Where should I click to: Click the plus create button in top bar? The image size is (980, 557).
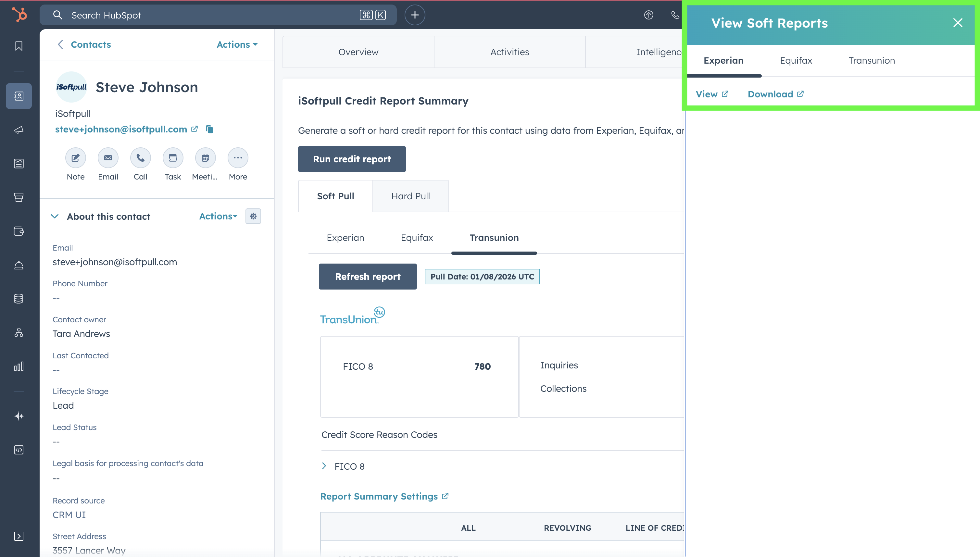coord(415,15)
